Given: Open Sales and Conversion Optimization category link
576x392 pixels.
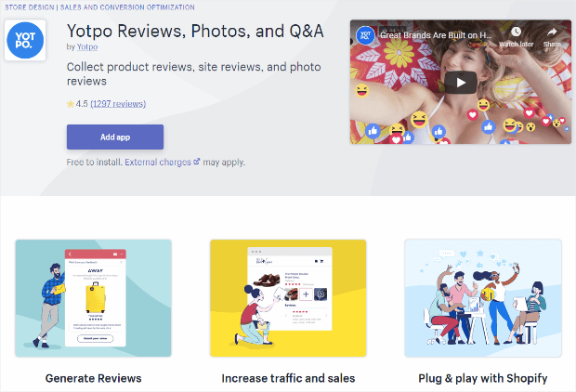Looking at the screenshot, I should (x=127, y=7).
